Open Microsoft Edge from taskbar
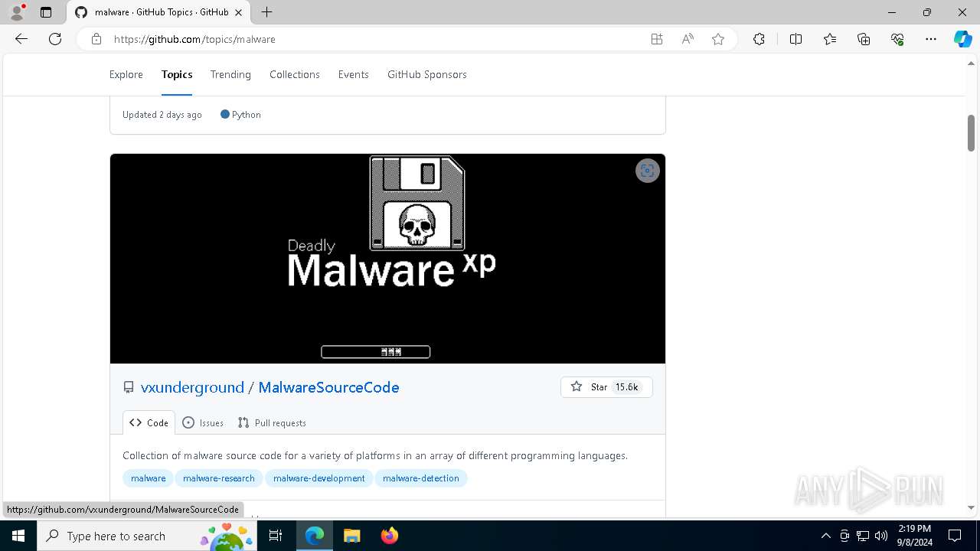 coord(315,536)
